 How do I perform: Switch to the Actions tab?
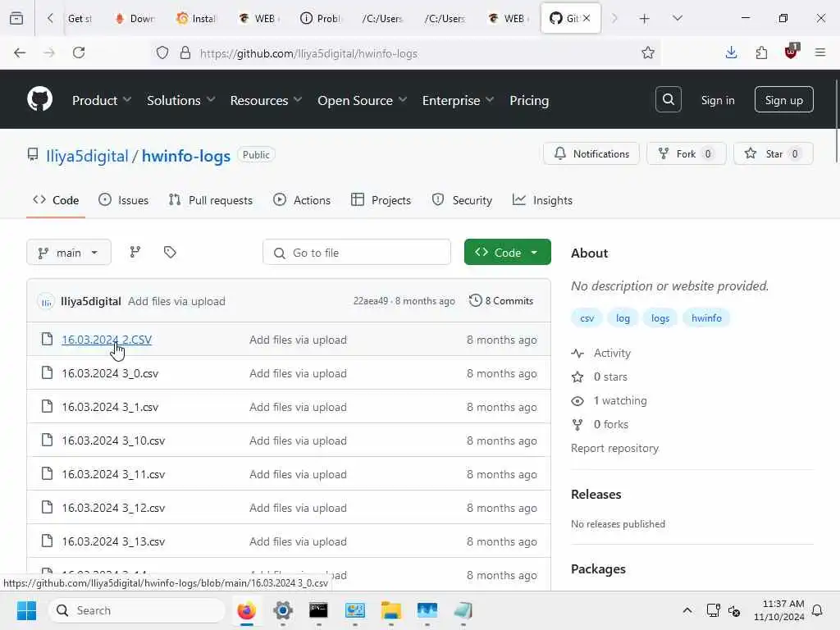point(302,200)
